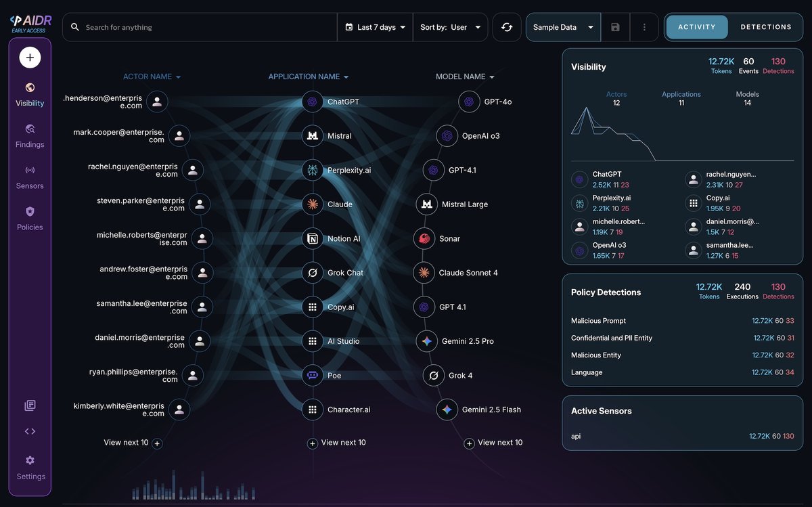Click the refresh data icon
The image size is (812, 507).
[x=507, y=27]
